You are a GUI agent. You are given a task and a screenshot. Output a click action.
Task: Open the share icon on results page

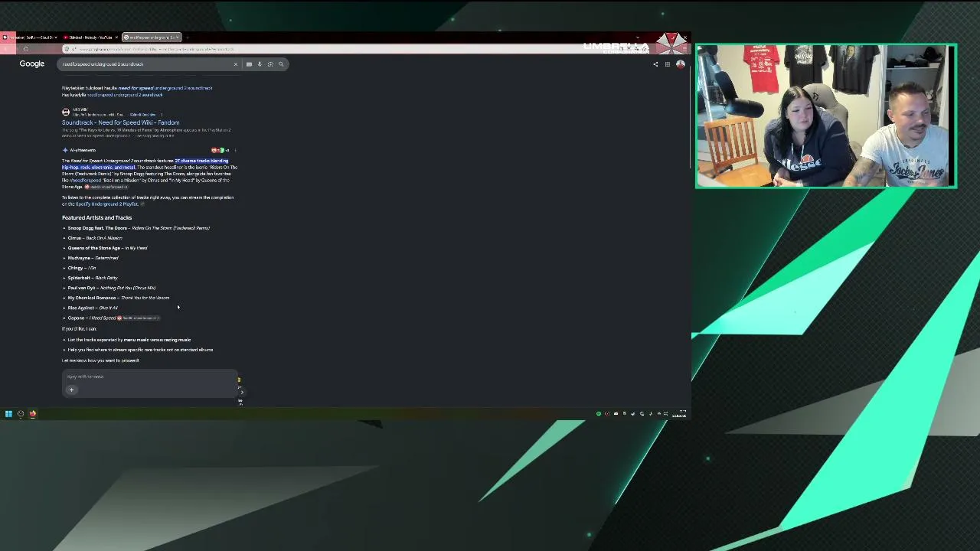click(655, 64)
